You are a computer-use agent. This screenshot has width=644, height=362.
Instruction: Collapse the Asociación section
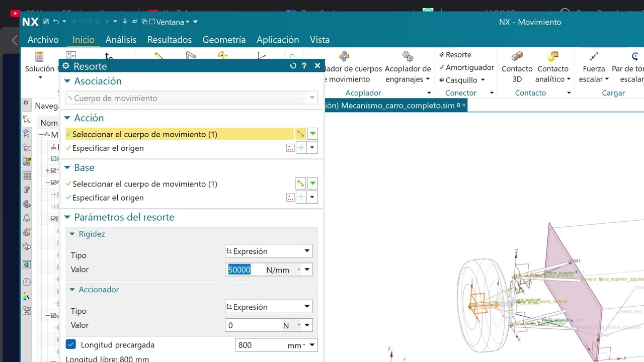(67, 81)
